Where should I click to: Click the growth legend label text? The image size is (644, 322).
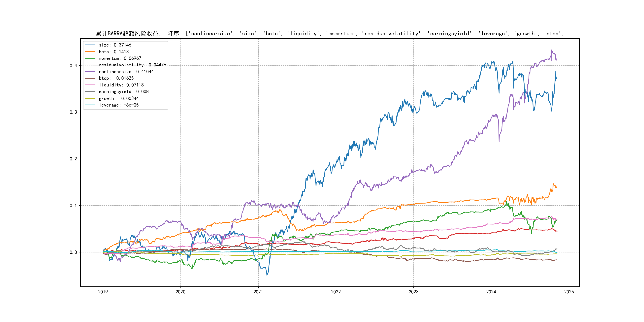[118, 99]
